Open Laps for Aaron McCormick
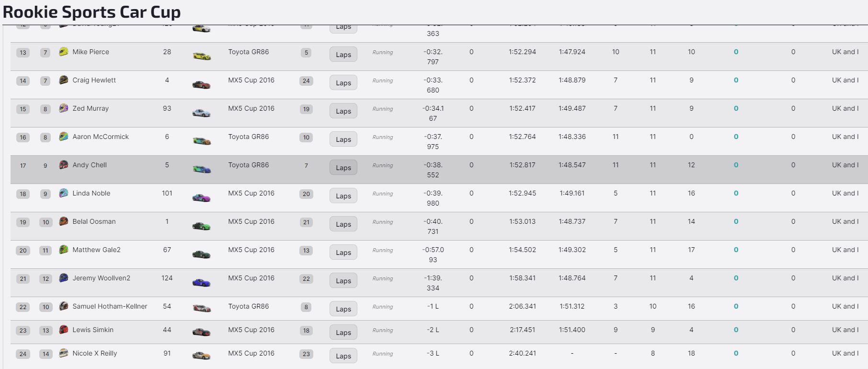 [343, 139]
